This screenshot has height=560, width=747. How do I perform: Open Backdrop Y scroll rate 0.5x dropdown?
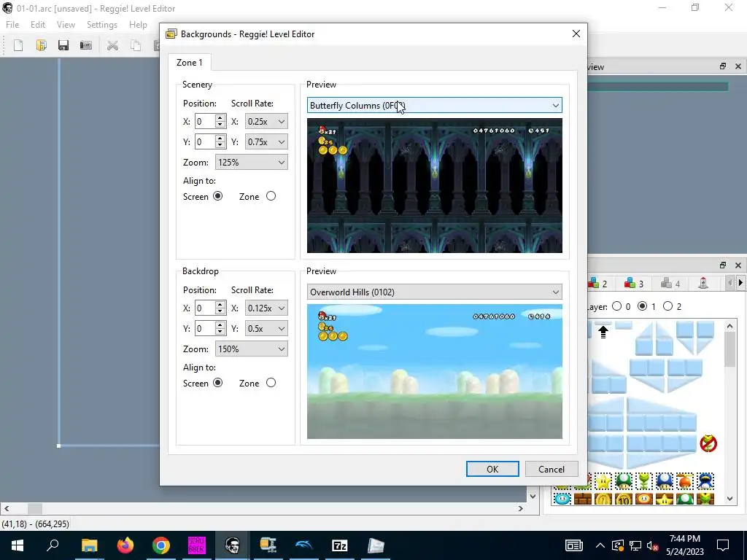266,329
